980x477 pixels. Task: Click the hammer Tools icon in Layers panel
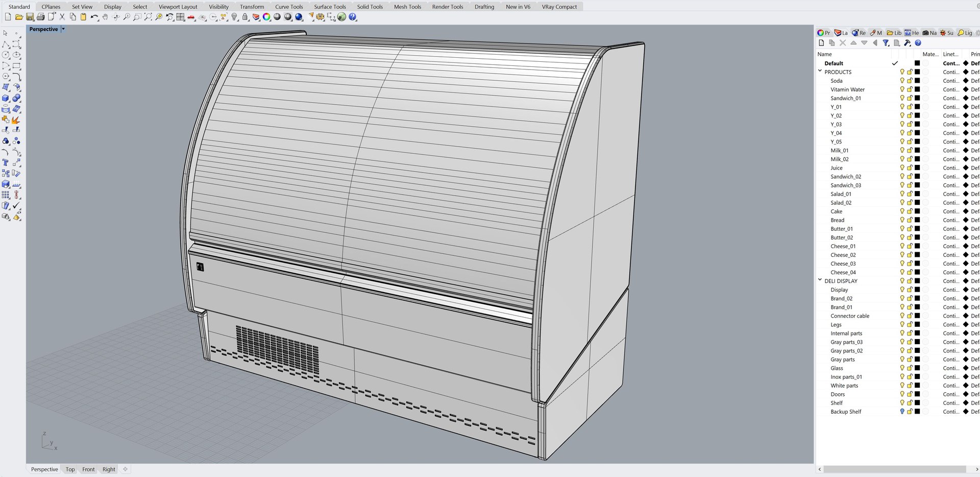(908, 43)
